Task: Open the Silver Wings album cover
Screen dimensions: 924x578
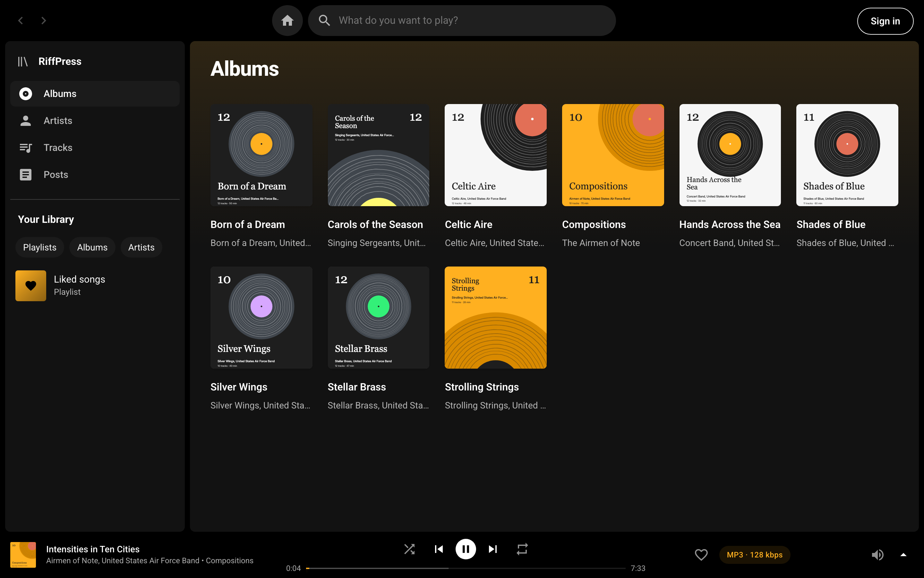Action: (x=261, y=317)
